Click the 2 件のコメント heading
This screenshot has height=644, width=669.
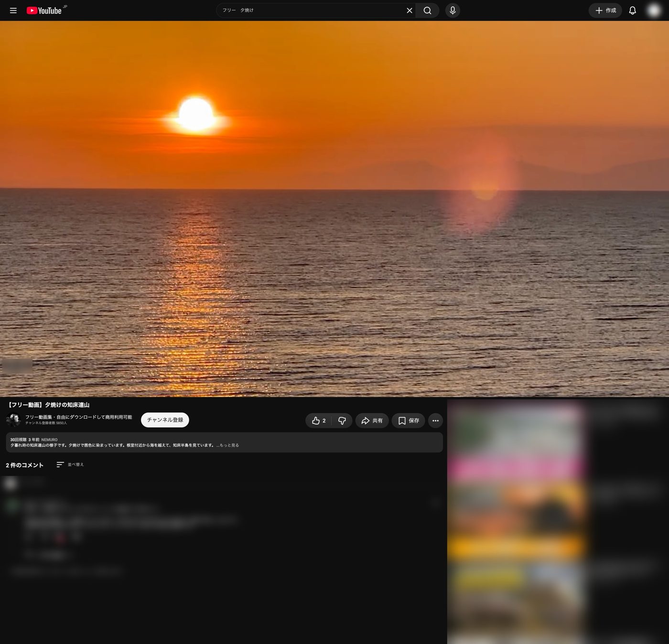[x=24, y=465]
